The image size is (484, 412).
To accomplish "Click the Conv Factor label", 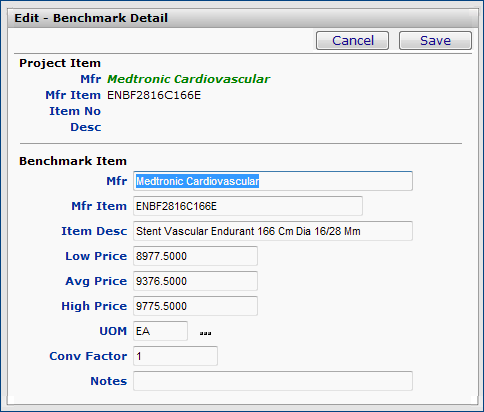I will (x=88, y=356).
